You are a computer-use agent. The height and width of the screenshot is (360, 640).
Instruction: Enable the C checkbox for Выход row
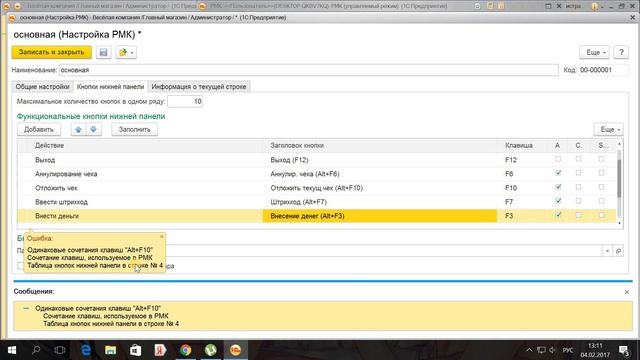click(x=578, y=159)
